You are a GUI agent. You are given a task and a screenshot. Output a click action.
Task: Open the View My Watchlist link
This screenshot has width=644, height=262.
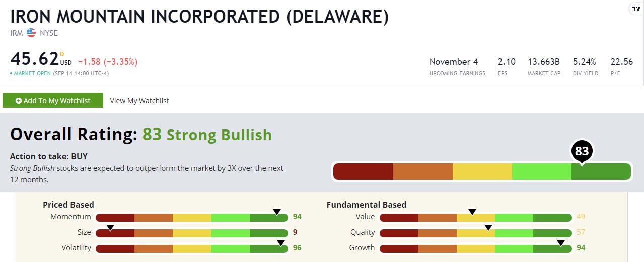[x=139, y=101]
